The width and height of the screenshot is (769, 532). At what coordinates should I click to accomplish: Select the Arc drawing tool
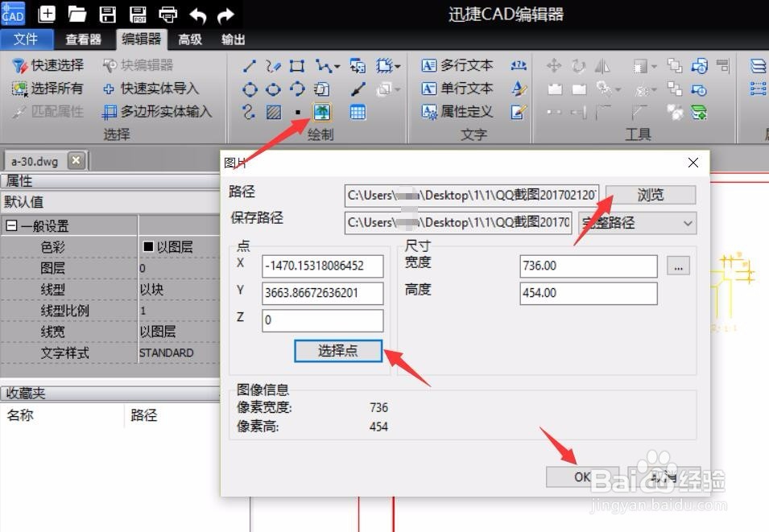[297, 89]
